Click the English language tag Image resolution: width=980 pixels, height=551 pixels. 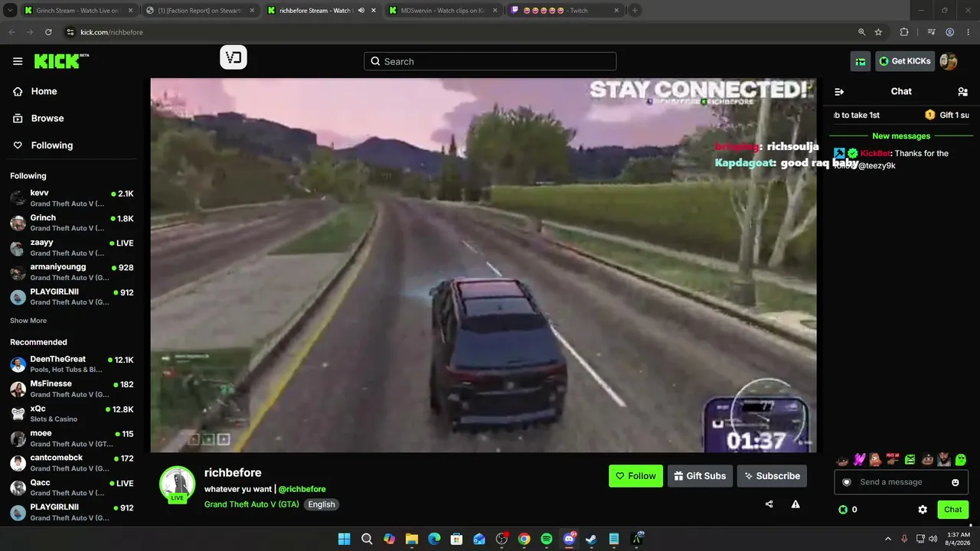[322, 504]
